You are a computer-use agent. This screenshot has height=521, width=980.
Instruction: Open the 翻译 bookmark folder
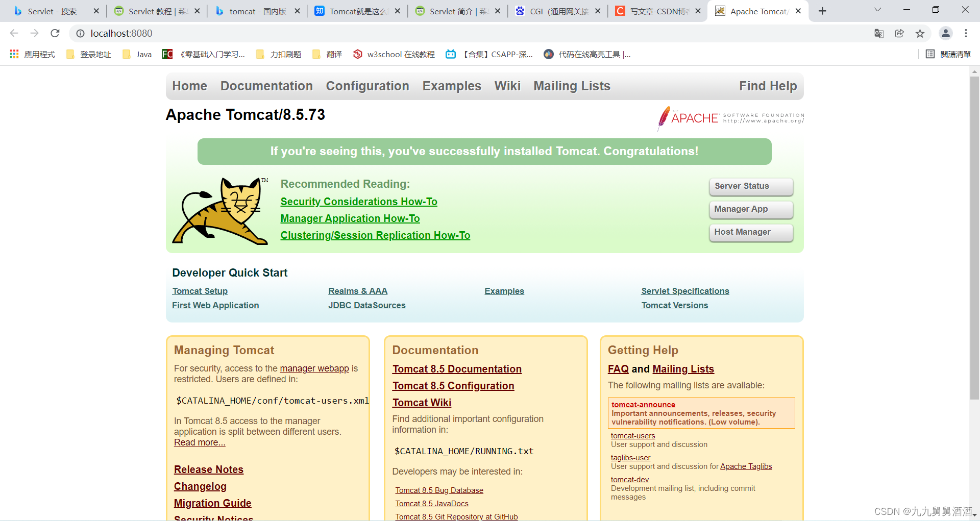coord(327,54)
